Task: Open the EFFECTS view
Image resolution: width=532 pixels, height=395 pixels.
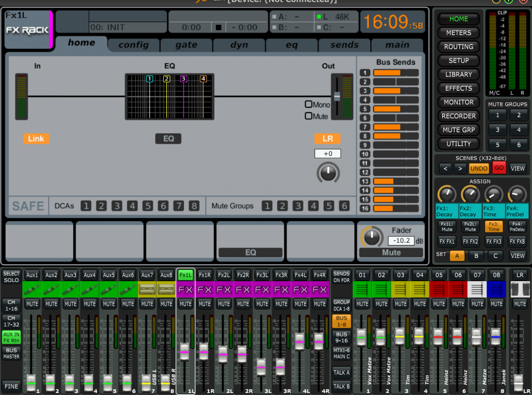Action: pyautogui.click(x=458, y=88)
